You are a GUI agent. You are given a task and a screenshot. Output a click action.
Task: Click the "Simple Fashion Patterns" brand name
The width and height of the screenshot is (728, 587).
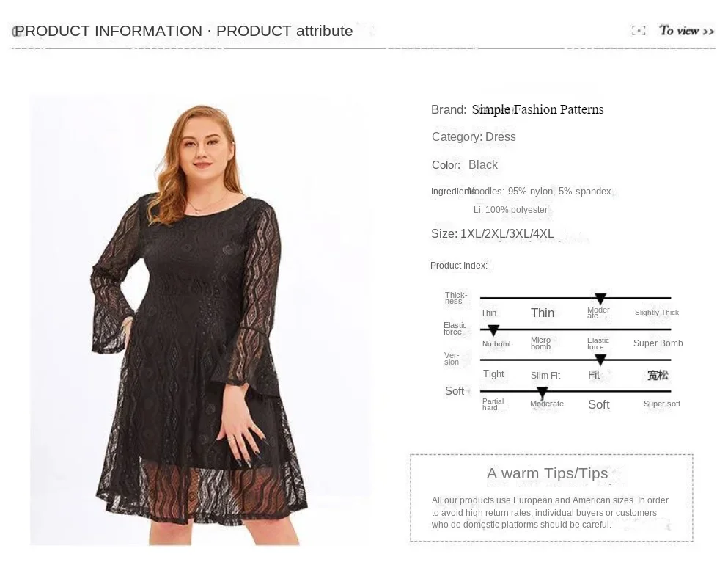point(538,110)
